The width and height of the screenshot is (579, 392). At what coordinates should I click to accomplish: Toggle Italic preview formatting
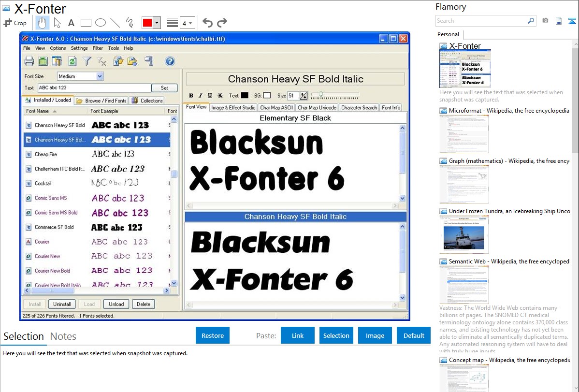click(201, 95)
